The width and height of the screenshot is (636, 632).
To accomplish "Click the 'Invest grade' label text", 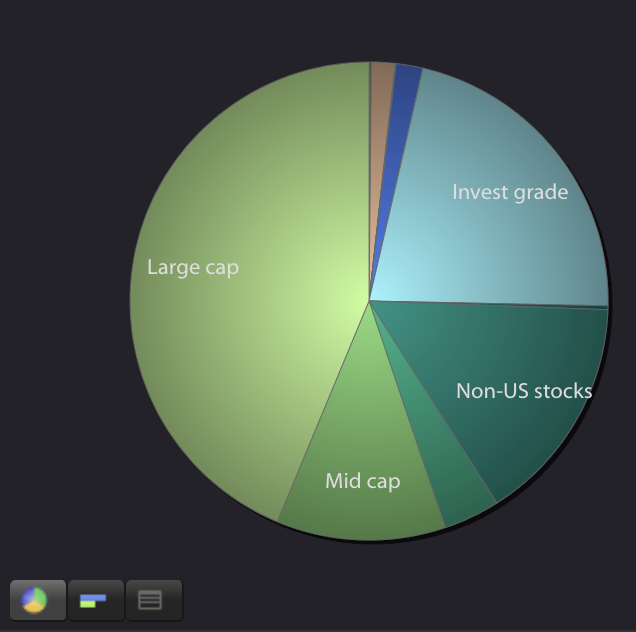I will click(510, 192).
